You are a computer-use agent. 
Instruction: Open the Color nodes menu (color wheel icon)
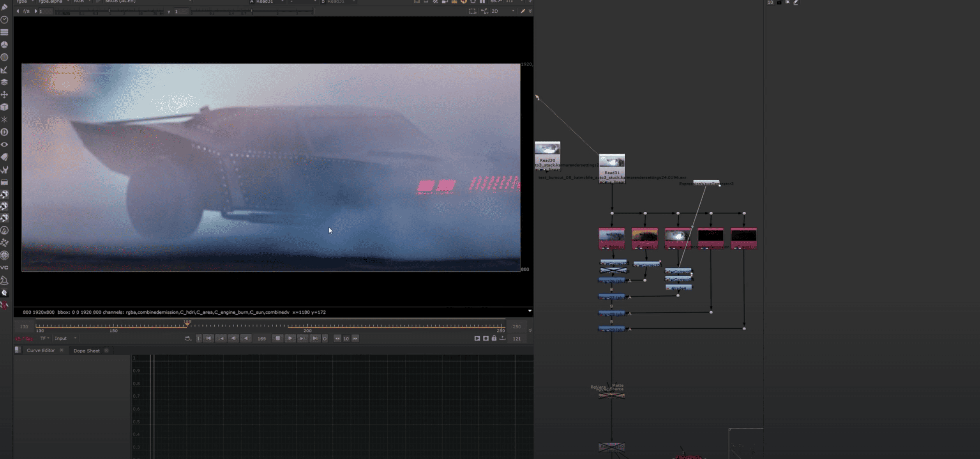5,44
